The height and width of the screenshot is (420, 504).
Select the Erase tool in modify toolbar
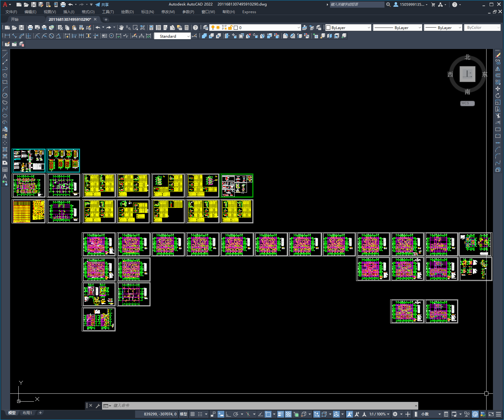[498, 55]
